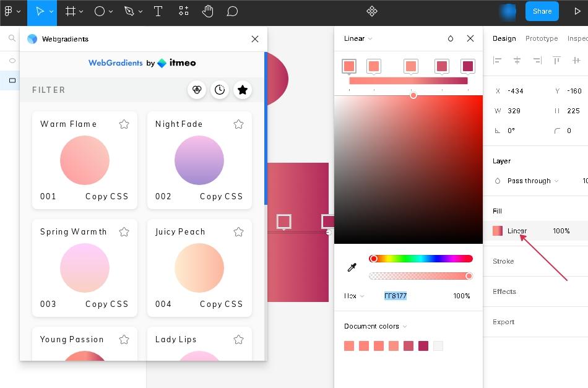Screen dimensions: 588x388
Task: Show recent gradients with clock icon
Action: point(220,90)
